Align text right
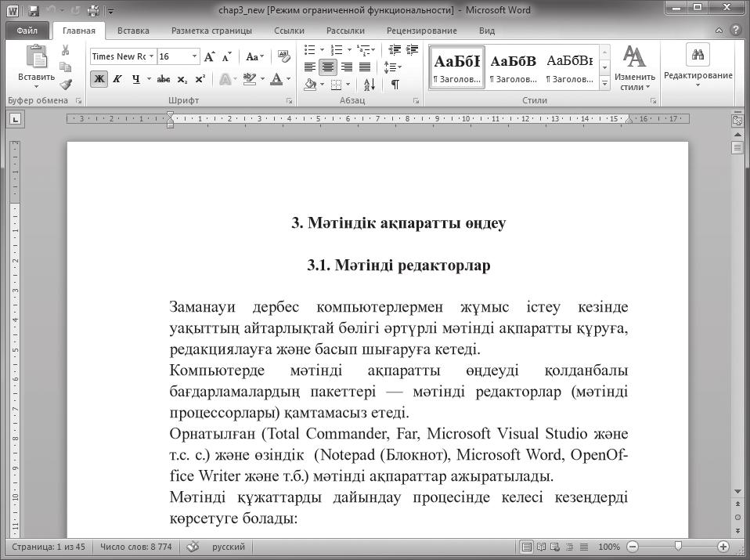Viewport: 750px width, 560px height. (346, 67)
